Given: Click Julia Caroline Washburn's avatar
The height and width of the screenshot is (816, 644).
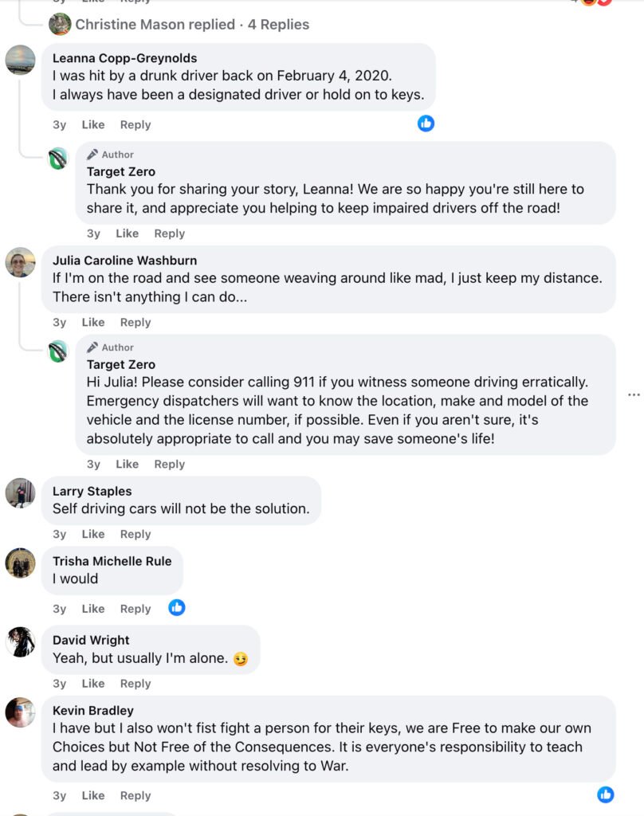Looking at the screenshot, I should point(20,262).
